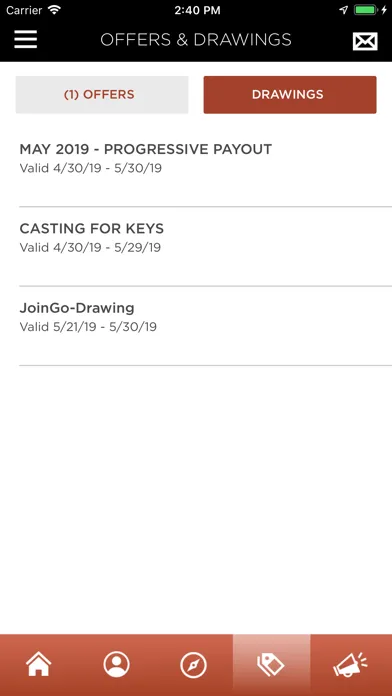Image resolution: width=392 pixels, height=696 pixels.
Task: Open Casting For Keys drawing
Action: tap(205, 247)
